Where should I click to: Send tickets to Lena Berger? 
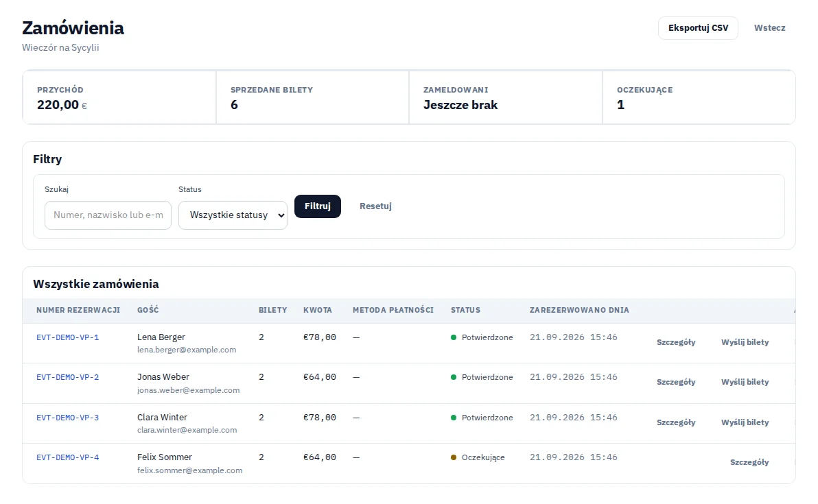click(745, 342)
